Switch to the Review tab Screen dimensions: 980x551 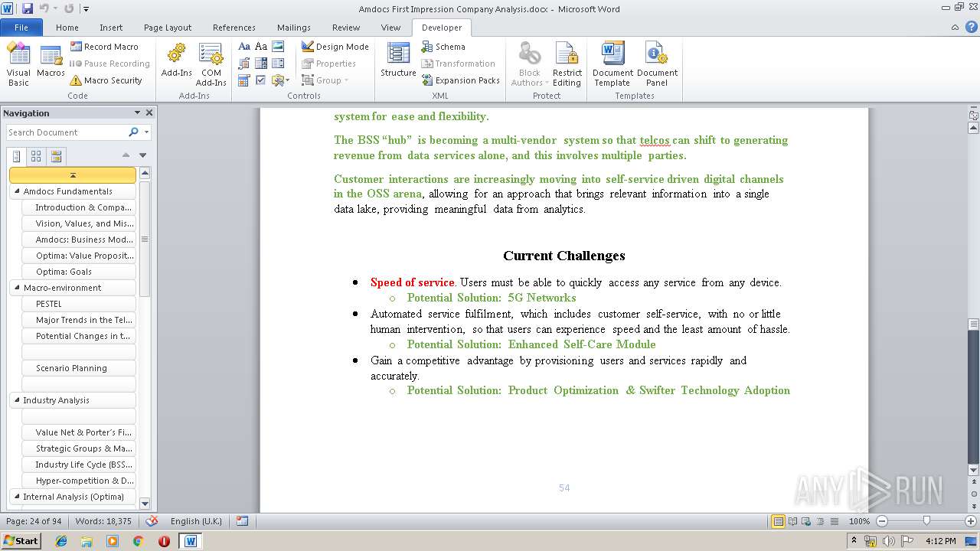pyautogui.click(x=346, y=28)
